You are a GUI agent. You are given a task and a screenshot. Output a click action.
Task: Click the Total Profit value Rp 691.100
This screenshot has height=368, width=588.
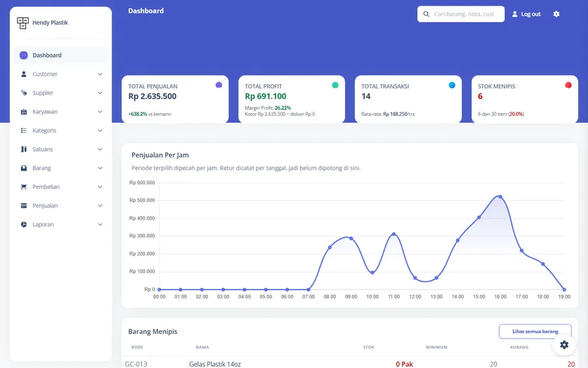point(265,96)
